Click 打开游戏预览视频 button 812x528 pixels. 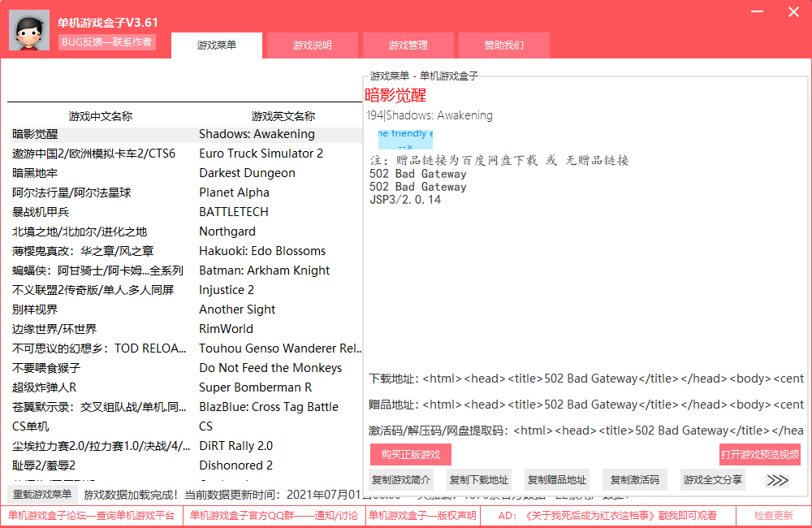coord(759,454)
